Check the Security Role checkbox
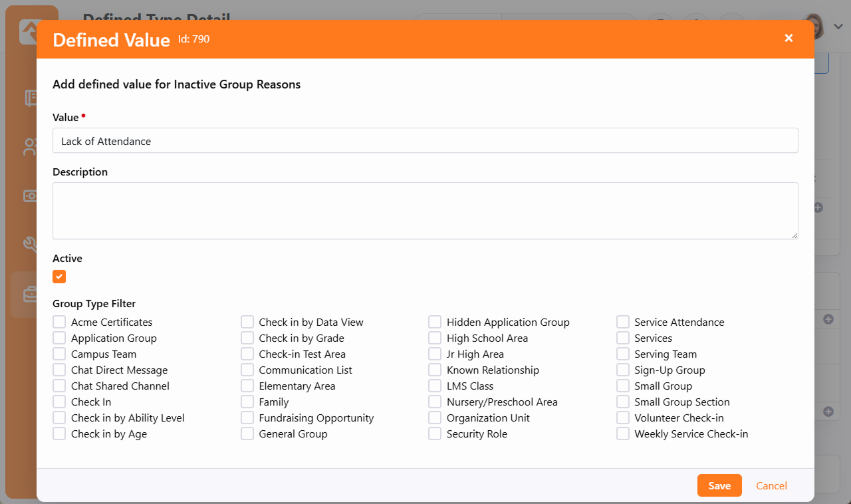 pos(435,434)
